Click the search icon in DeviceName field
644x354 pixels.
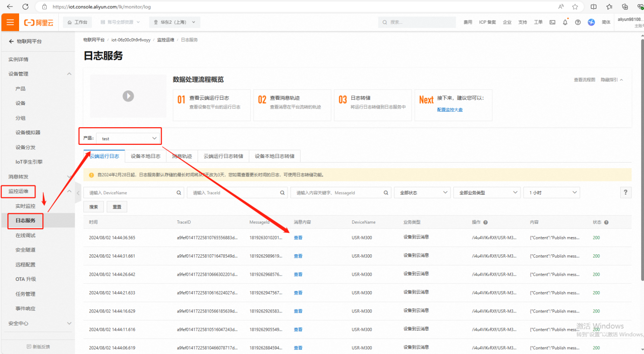tap(179, 193)
